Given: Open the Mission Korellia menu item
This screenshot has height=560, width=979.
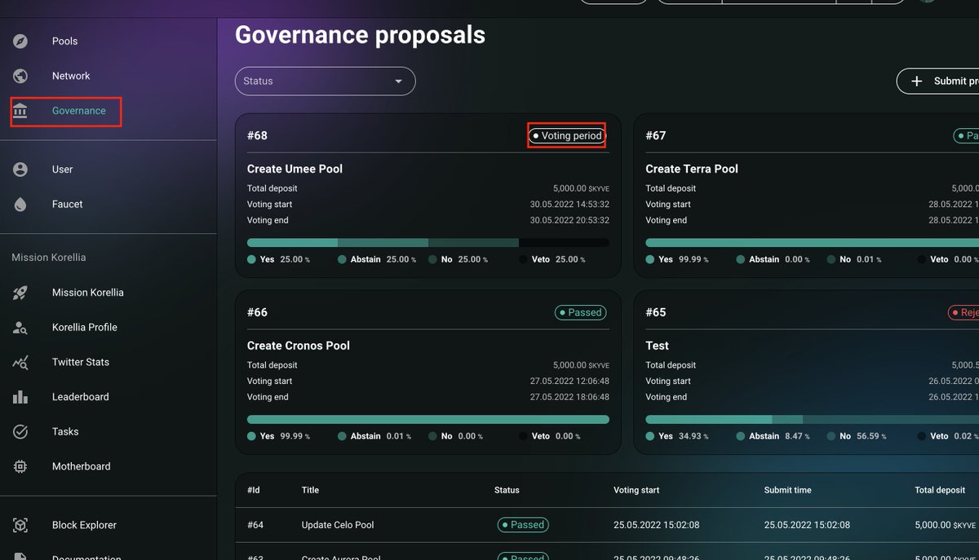Looking at the screenshot, I should pos(87,293).
